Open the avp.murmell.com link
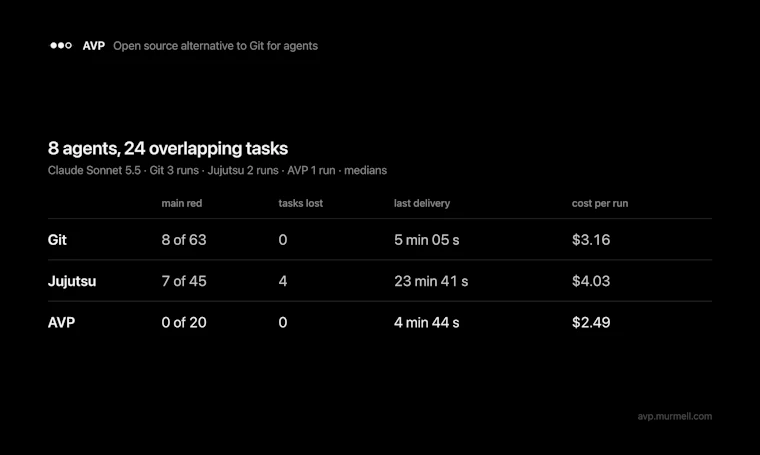 (x=674, y=416)
